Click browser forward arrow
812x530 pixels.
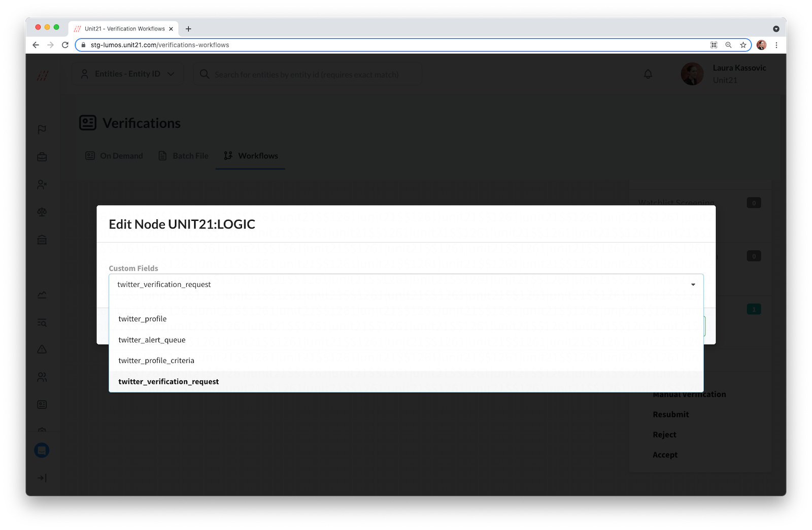pyautogui.click(x=50, y=45)
